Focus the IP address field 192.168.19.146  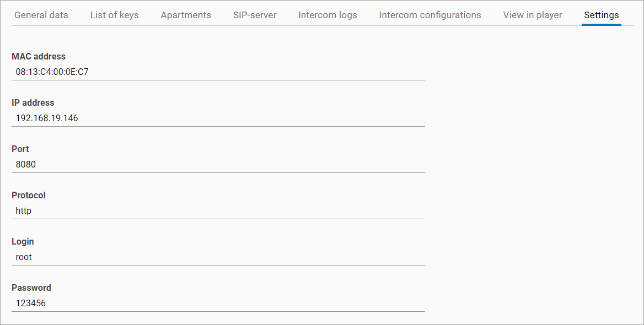click(218, 118)
